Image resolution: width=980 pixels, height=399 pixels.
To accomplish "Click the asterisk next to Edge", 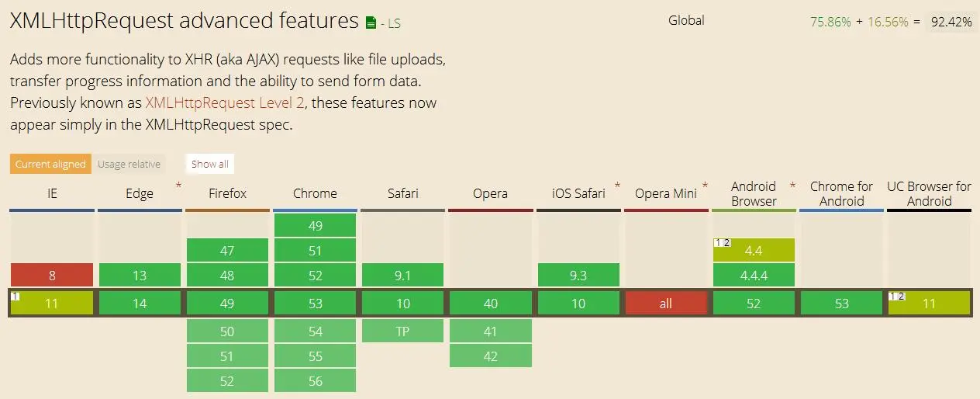I will tap(179, 186).
